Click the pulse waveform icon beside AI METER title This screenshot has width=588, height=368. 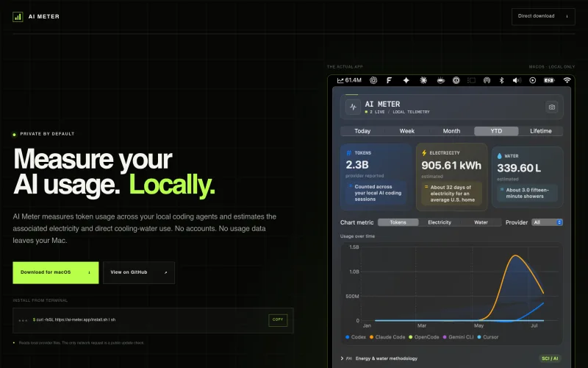pyautogui.click(x=353, y=107)
